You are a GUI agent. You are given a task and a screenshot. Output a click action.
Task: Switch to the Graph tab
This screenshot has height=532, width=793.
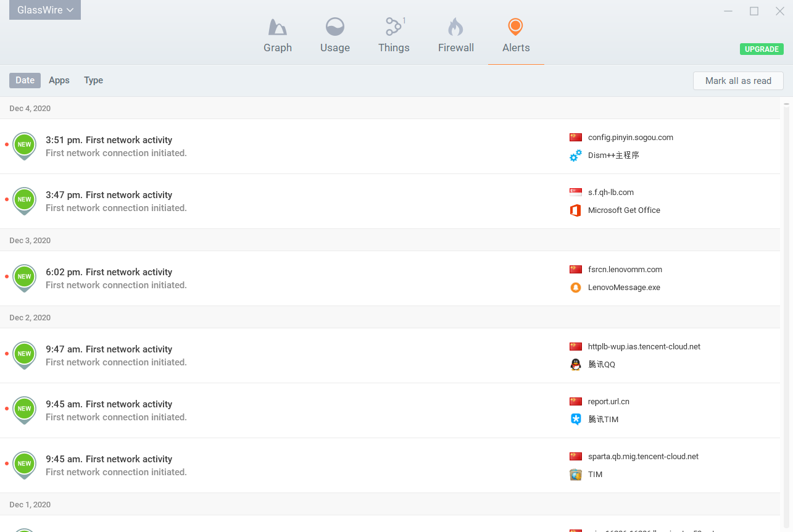[278, 35]
